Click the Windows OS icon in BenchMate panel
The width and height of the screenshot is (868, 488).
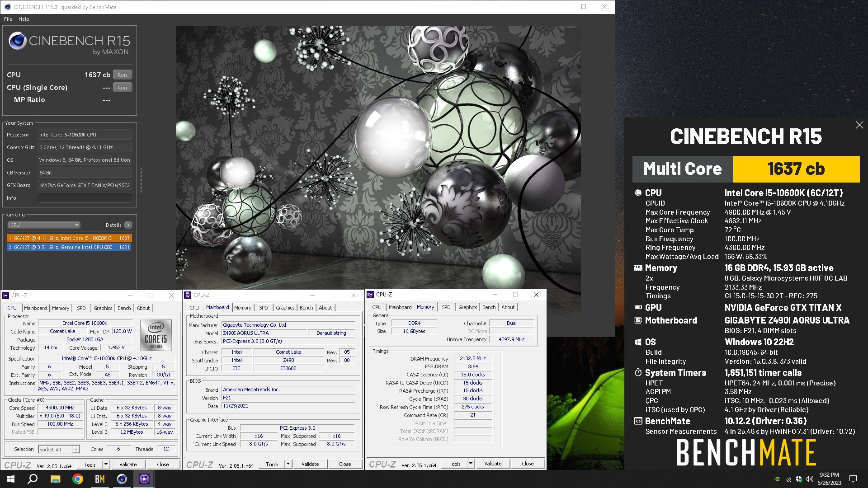[x=638, y=342]
